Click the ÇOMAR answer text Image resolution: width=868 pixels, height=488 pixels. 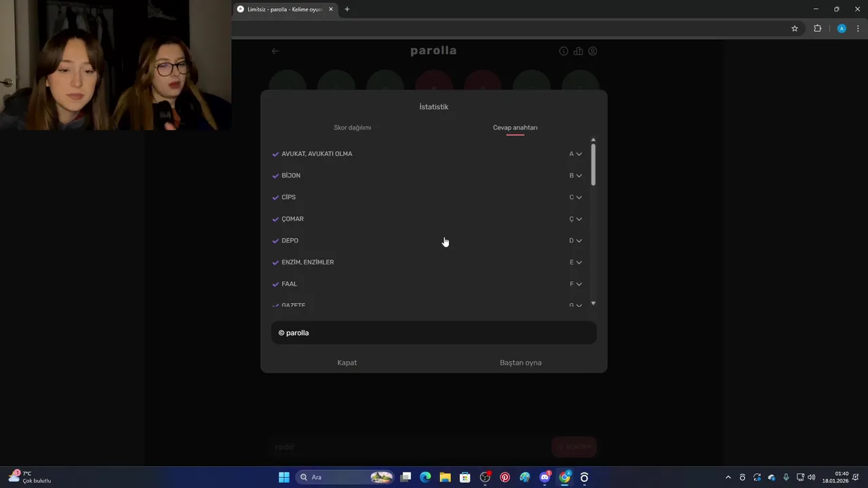point(292,219)
